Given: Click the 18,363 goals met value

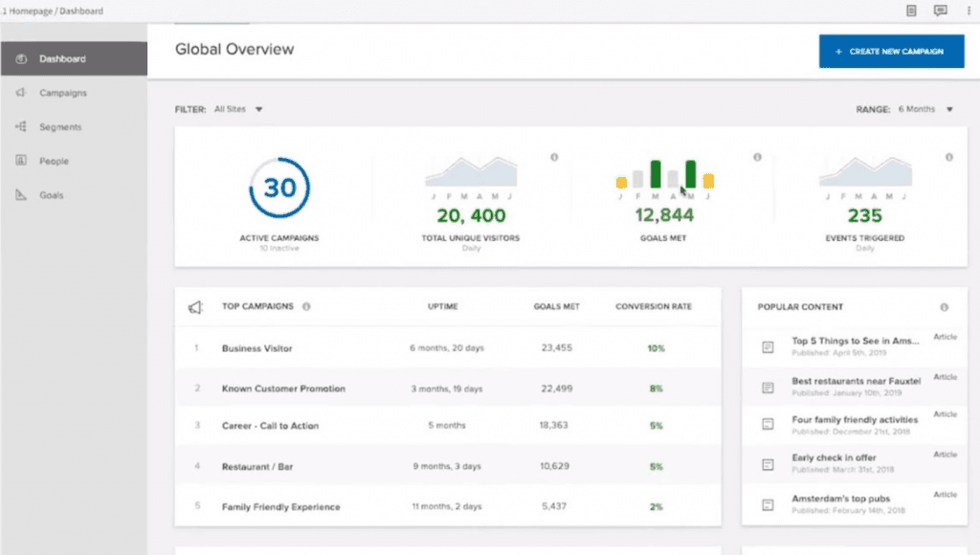Looking at the screenshot, I should [x=553, y=425].
